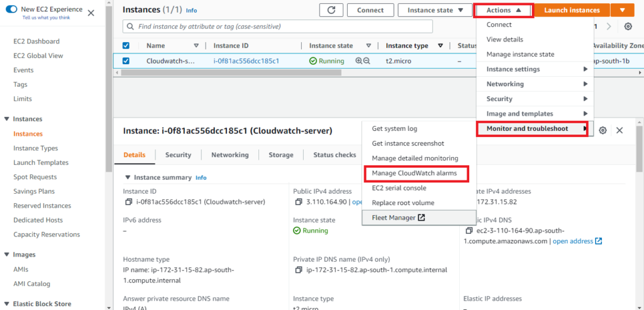Close the instance details panel
The width and height of the screenshot is (644, 310).
click(x=619, y=130)
